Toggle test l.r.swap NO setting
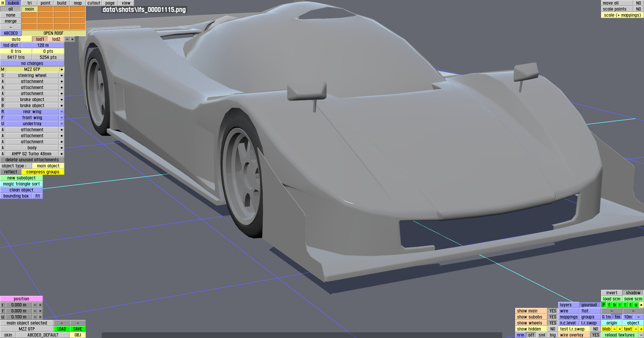 tap(596, 329)
